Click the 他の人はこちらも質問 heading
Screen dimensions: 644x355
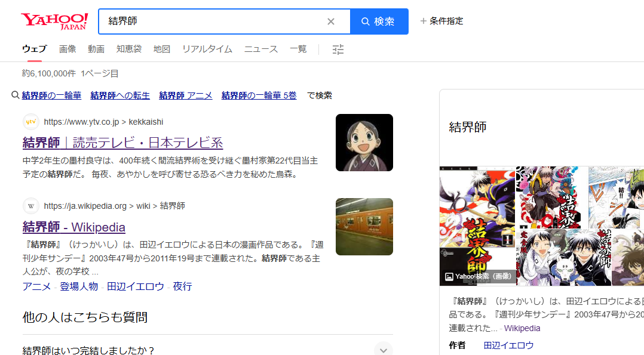point(85,317)
